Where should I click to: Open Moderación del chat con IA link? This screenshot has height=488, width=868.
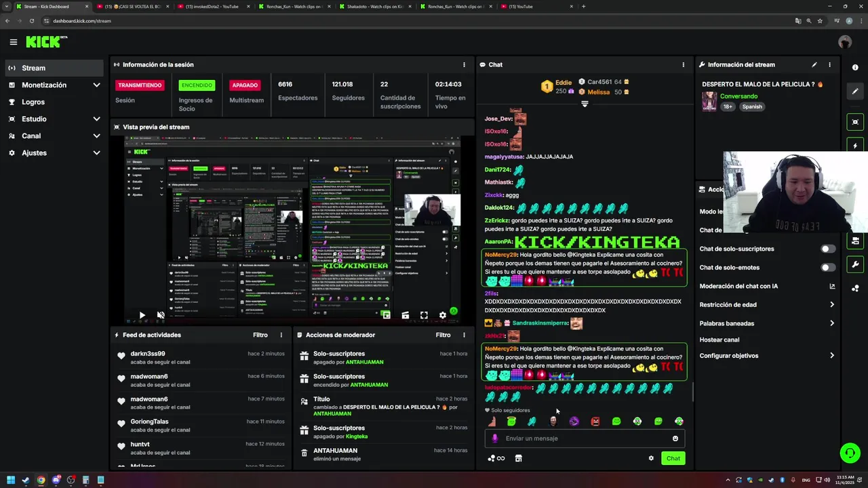click(766, 286)
